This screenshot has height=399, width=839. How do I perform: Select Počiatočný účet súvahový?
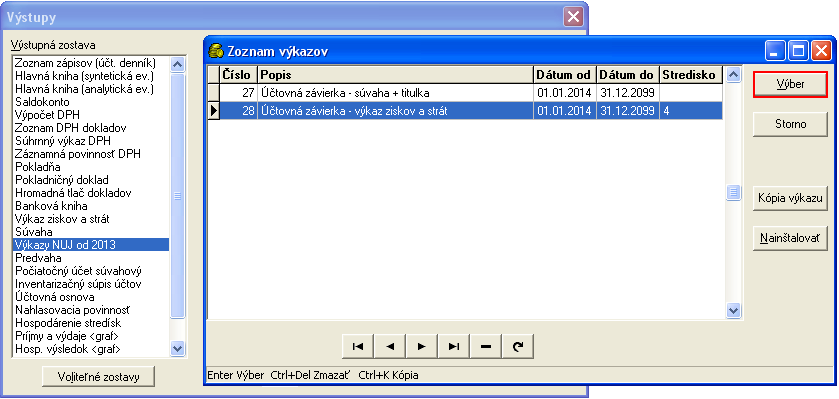point(91,271)
